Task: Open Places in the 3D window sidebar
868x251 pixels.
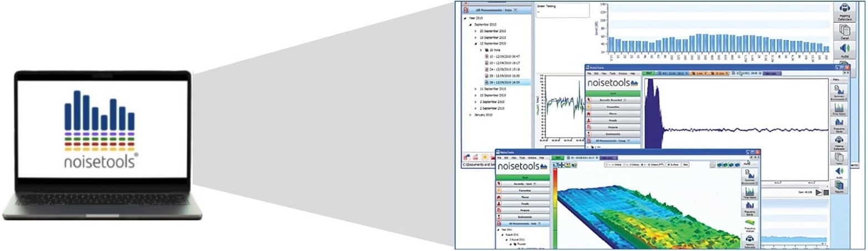Action: click(523, 197)
